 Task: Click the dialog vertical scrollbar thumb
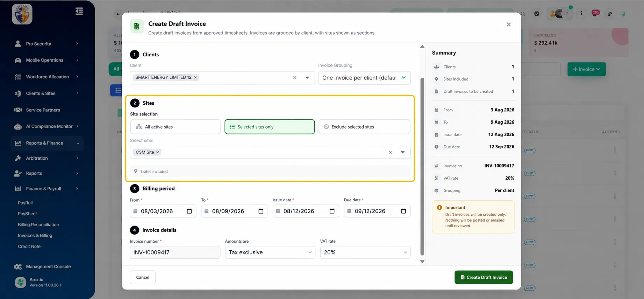click(x=422, y=166)
